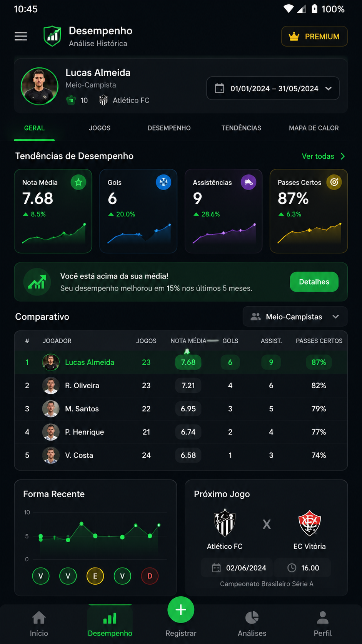Tap the star icon on Nota Média card
The width and height of the screenshot is (362, 644).
pyautogui.click(x=78, y=182)
